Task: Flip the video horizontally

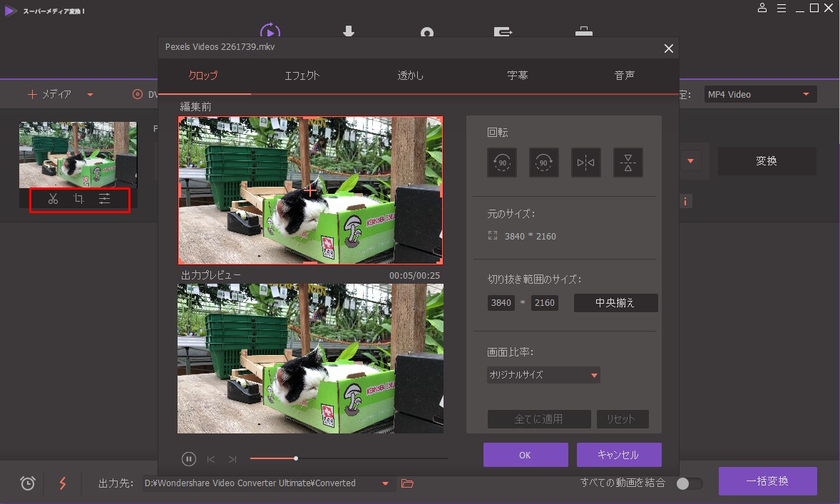Action: point(586,163)
